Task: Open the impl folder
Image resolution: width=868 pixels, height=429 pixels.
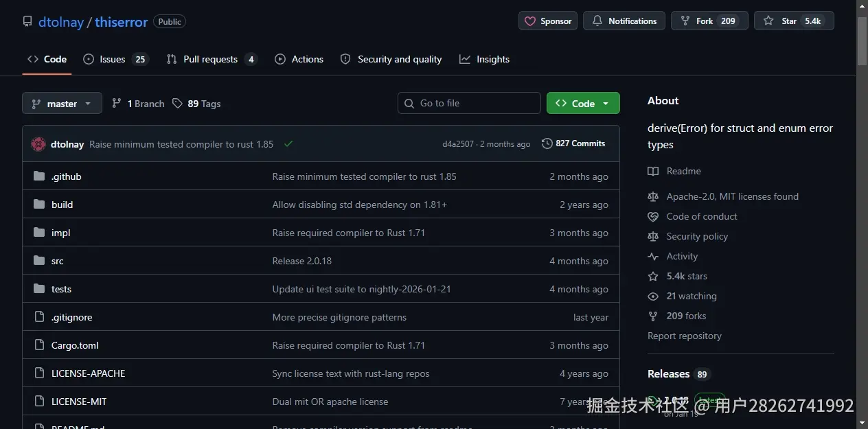Action: point(61,233)
